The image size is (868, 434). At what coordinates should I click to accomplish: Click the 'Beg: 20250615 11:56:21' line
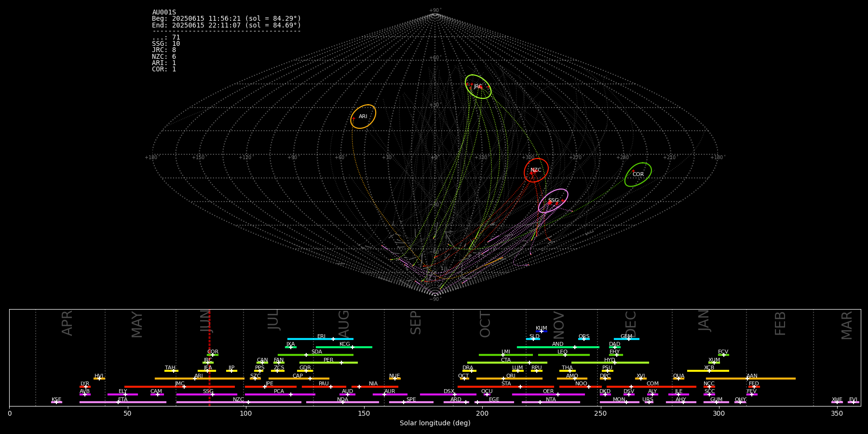[x=226, y=19]
